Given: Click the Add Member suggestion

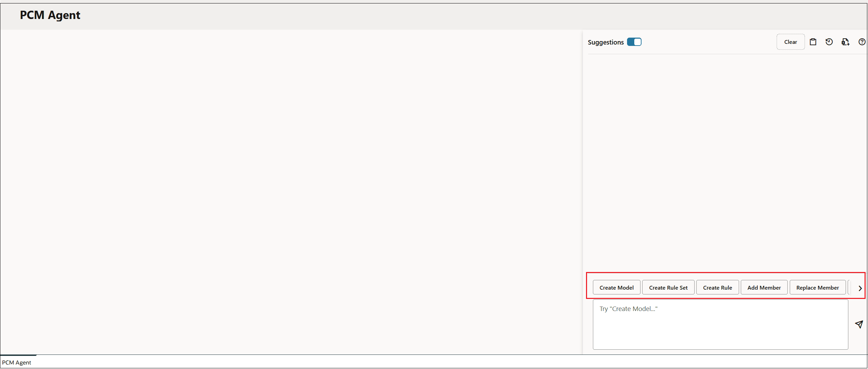Looking at the screenshot, I should (764, 287).
